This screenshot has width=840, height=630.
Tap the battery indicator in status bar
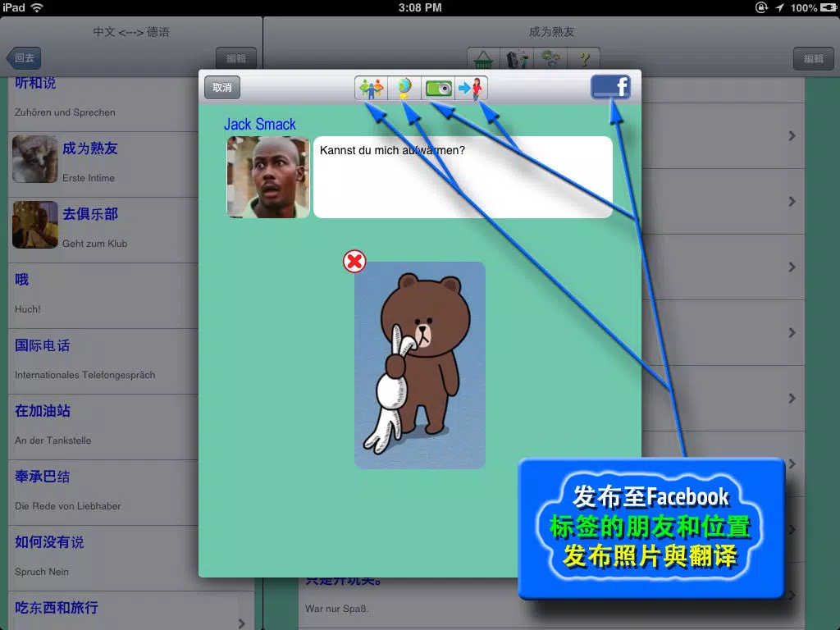(x=829, y=7)
